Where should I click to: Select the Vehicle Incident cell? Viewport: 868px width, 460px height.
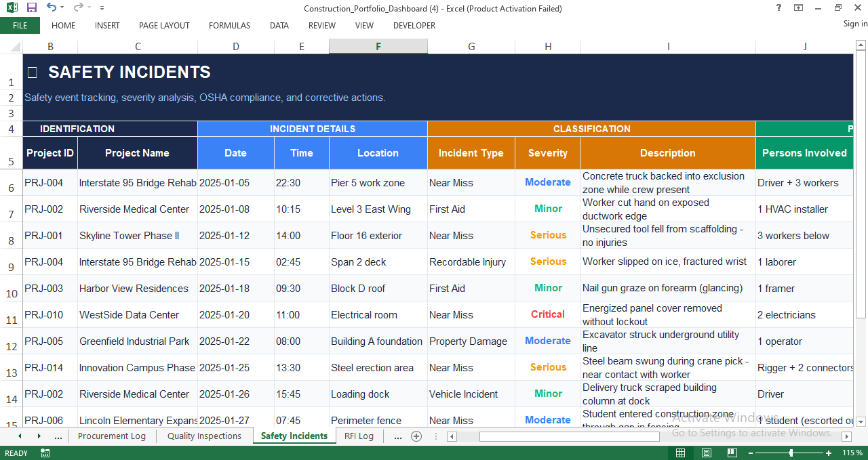point(471,394)
